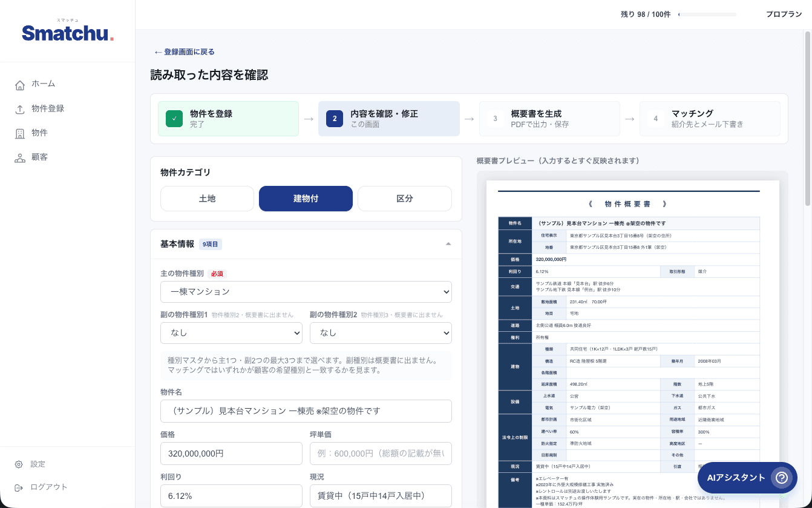The height and width of the screenshot is (508, 812).
Task: Open the 副の物件種別1 dropdown
Action: pyautogui.click(x=231, y=332)
